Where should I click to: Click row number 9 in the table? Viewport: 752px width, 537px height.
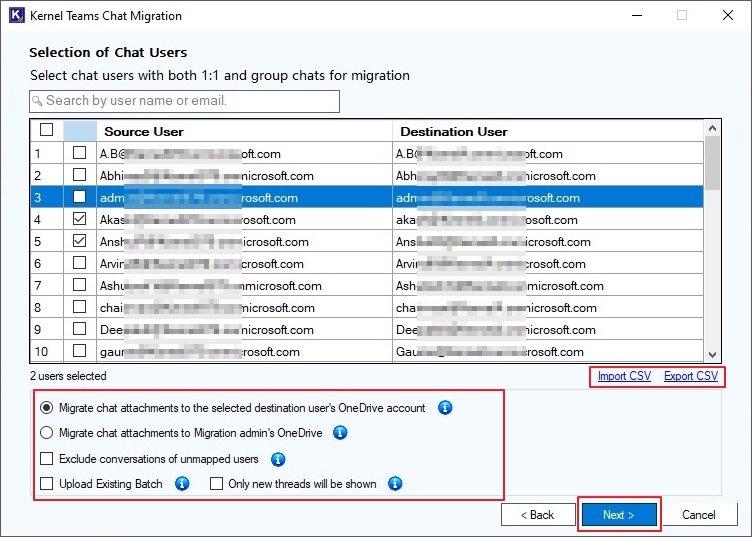tap(47, 329)
